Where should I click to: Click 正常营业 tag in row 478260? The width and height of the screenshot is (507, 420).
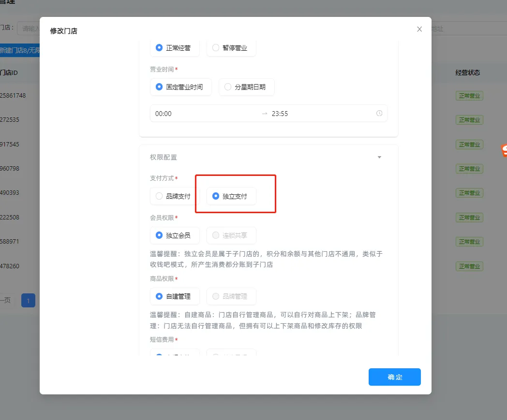coord(469,266)
